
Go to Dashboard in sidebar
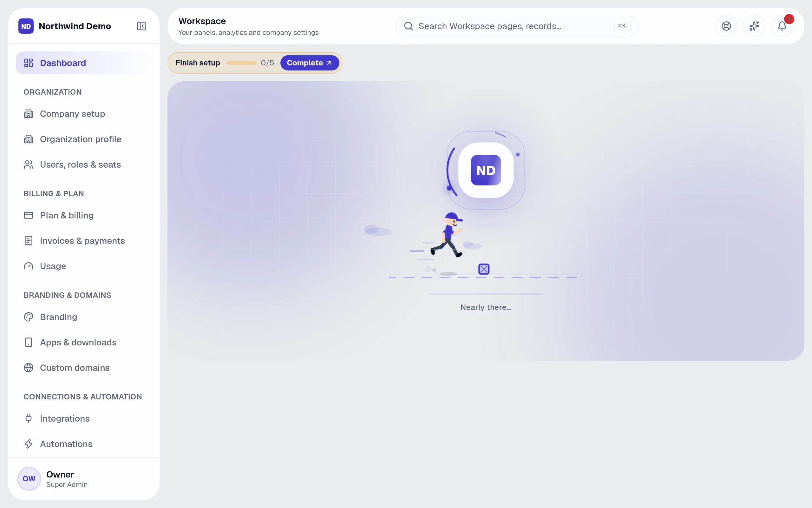pos(83,63)
